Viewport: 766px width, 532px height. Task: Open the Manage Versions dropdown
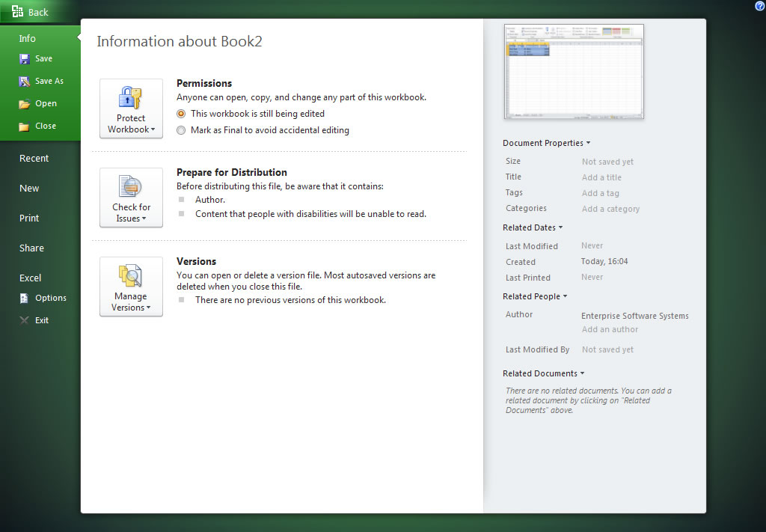pyautogui.click(x=131, y=287)
